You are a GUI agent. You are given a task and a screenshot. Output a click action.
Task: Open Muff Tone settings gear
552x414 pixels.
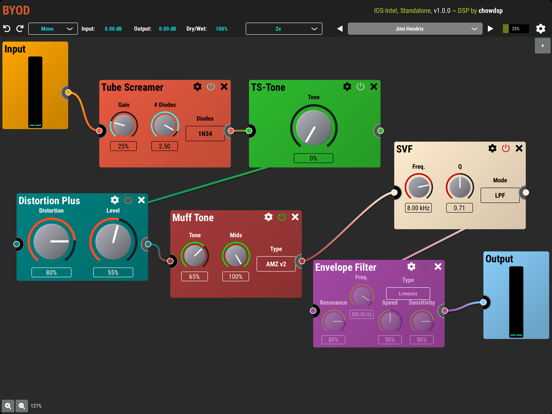[269, 217]
